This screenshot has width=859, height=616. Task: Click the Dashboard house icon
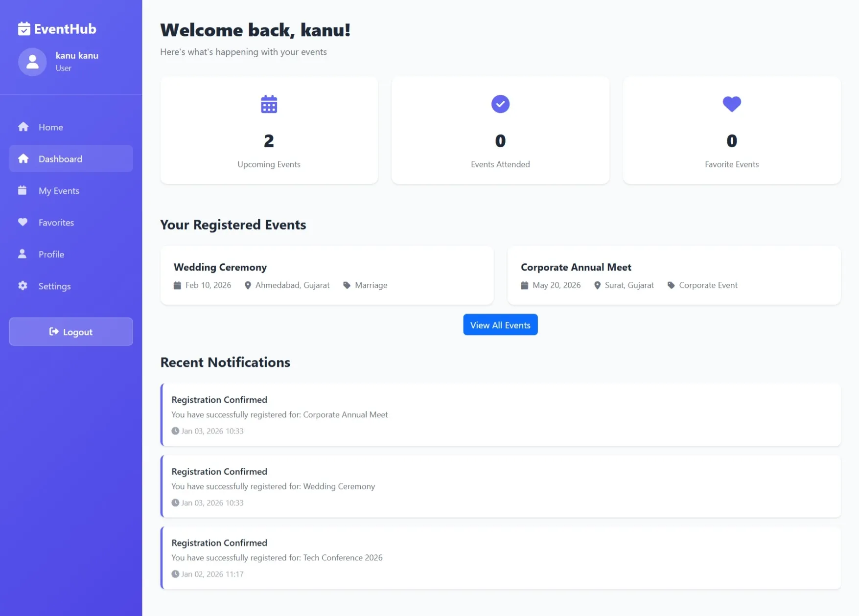(x=23, y=159)
